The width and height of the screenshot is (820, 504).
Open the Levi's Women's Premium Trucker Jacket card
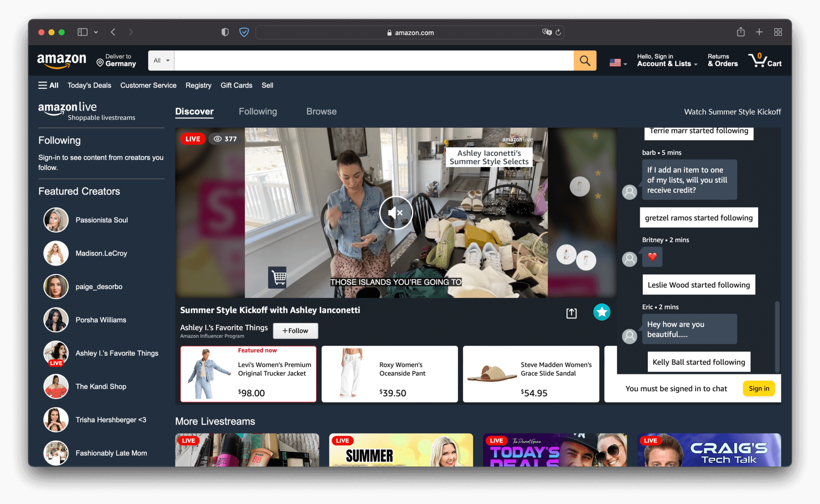point(248,374)
